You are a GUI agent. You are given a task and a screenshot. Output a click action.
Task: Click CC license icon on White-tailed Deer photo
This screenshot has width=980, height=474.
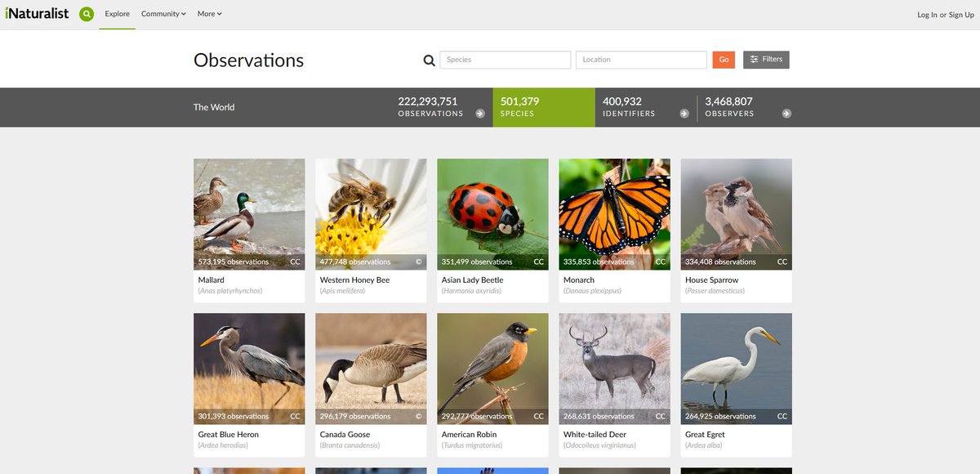(x=661, y=417)
